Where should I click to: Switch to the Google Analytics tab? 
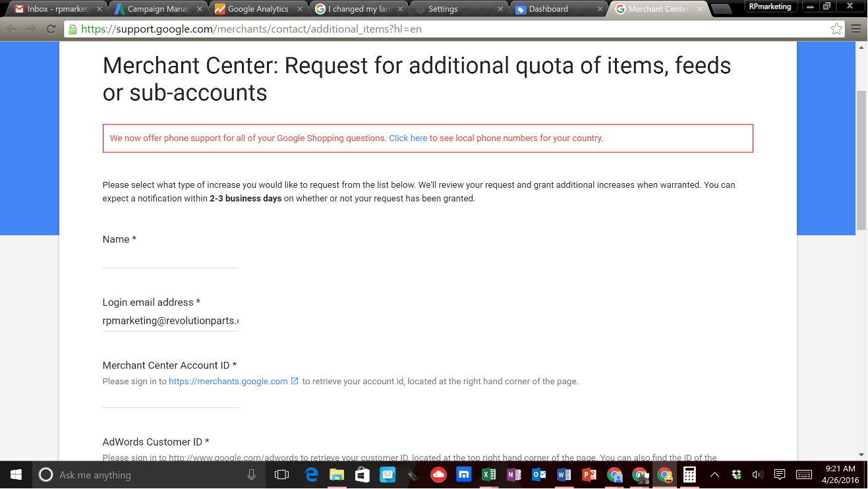(259, 9)
